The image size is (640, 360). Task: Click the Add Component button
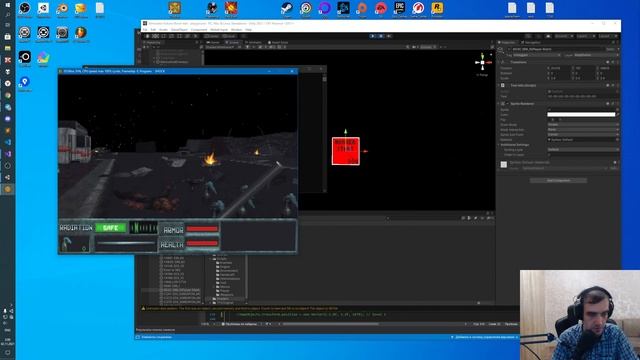558,180
